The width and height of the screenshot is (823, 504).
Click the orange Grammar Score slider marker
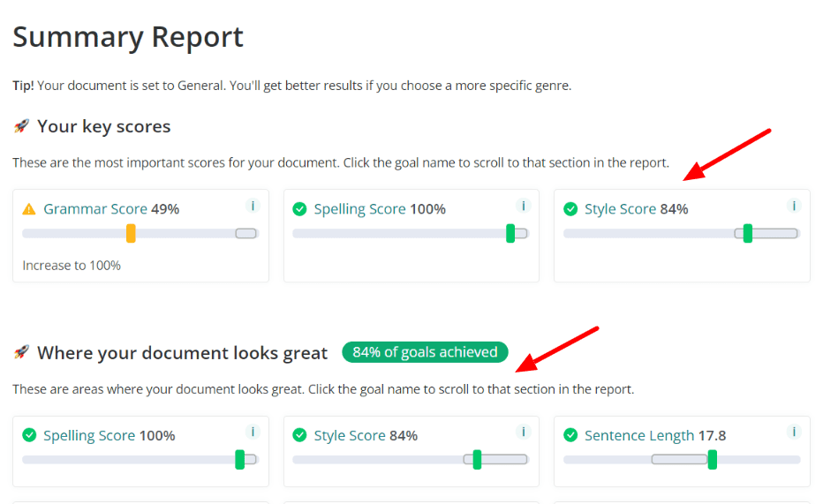coord(131,233)
